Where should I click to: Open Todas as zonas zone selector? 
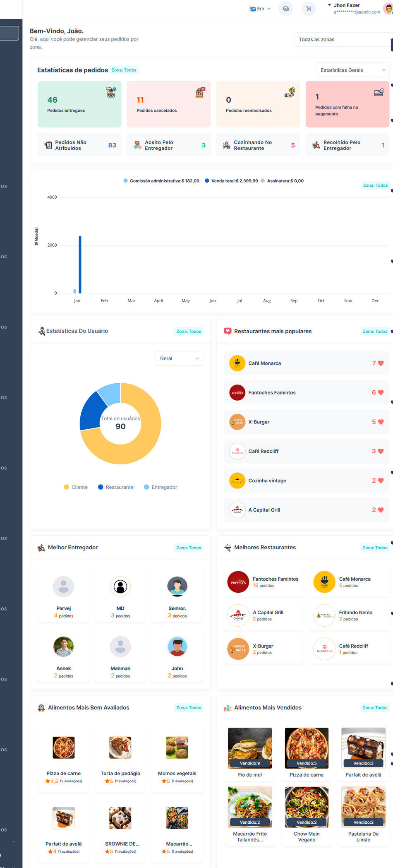[343, 40]
